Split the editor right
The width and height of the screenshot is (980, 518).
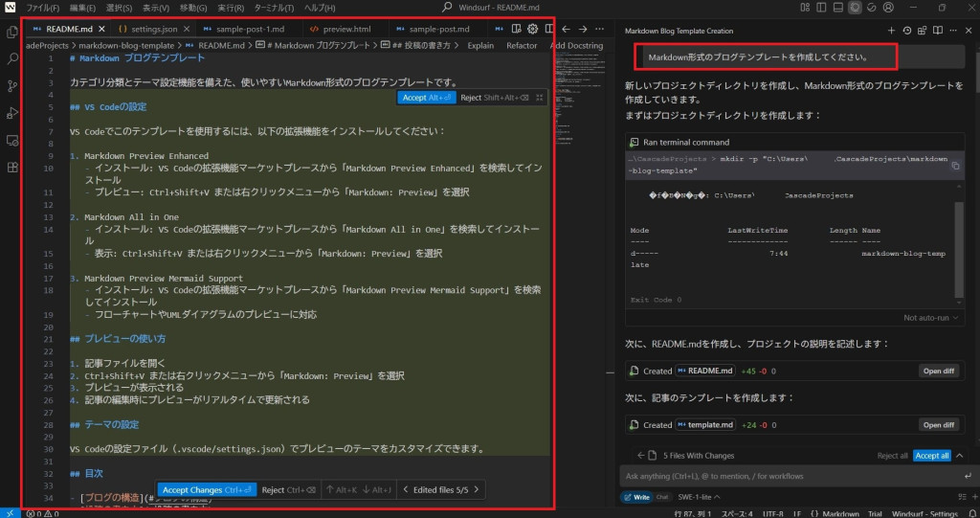click(548, 29)
